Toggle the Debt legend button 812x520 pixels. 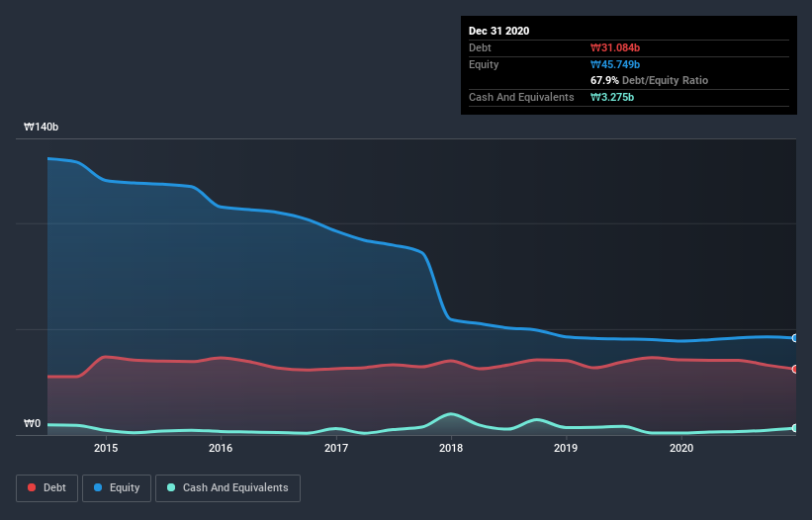47,488
